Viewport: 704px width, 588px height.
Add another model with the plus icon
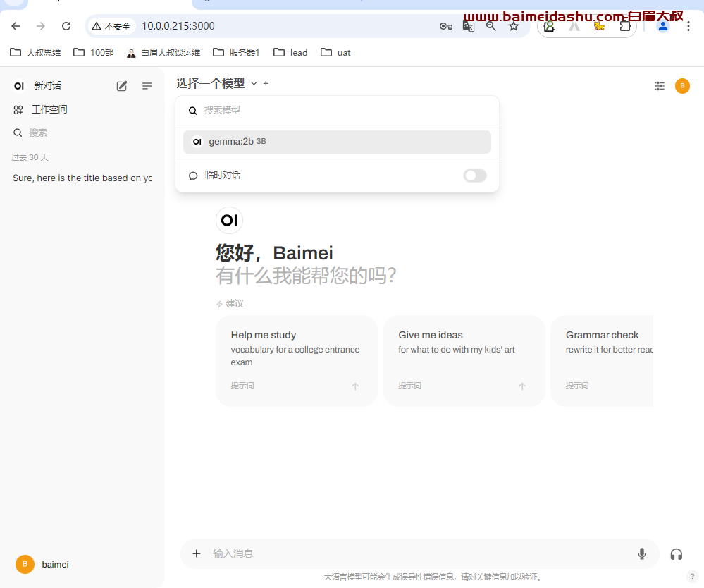(x=266, y=84)
